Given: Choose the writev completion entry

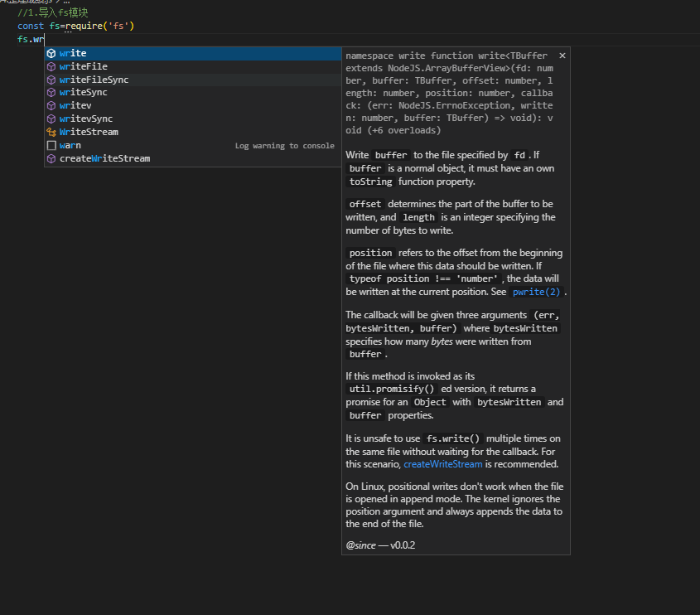Looking at the screenshot, I should [x=193, y=105].
